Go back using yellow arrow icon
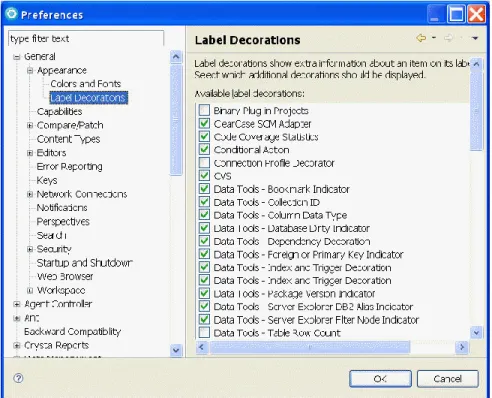Screen dimensions: 492x398 (421, 38)
